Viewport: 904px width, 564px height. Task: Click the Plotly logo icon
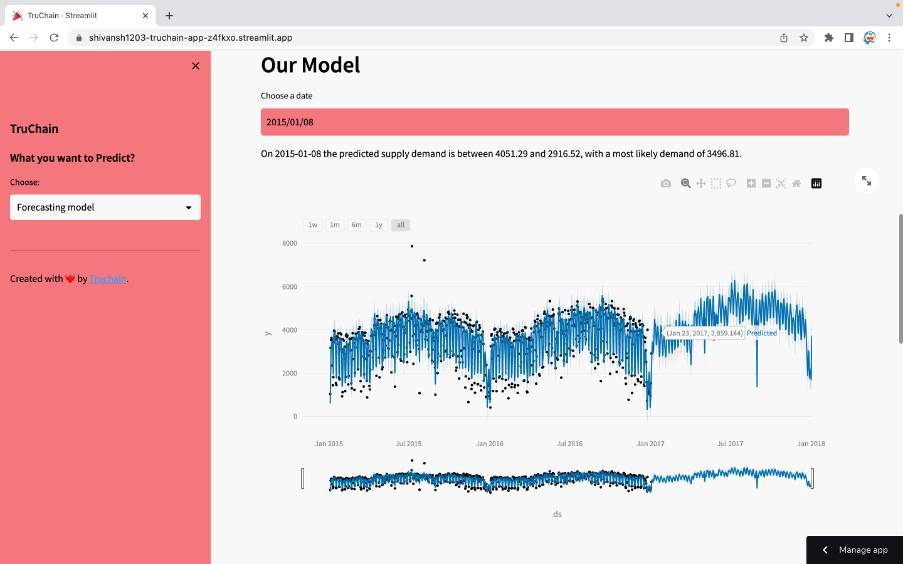816,183
